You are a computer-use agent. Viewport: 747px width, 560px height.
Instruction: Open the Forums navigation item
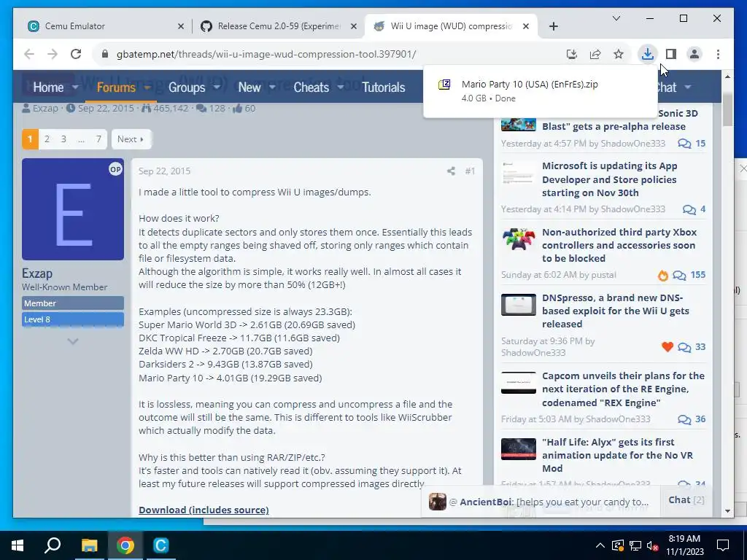coord(116,87)
